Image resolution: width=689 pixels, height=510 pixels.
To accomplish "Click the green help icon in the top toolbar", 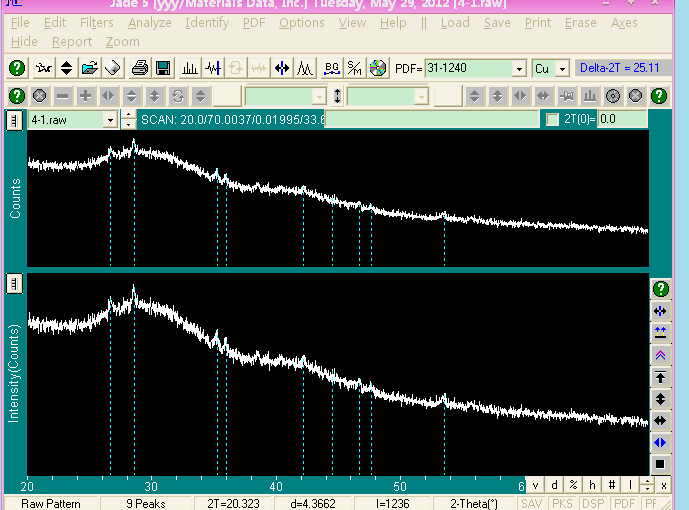I will tap(17, 68).
